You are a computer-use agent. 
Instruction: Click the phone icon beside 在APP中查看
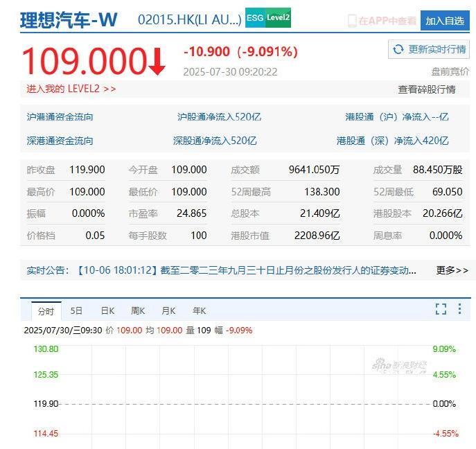click(352, 21)
